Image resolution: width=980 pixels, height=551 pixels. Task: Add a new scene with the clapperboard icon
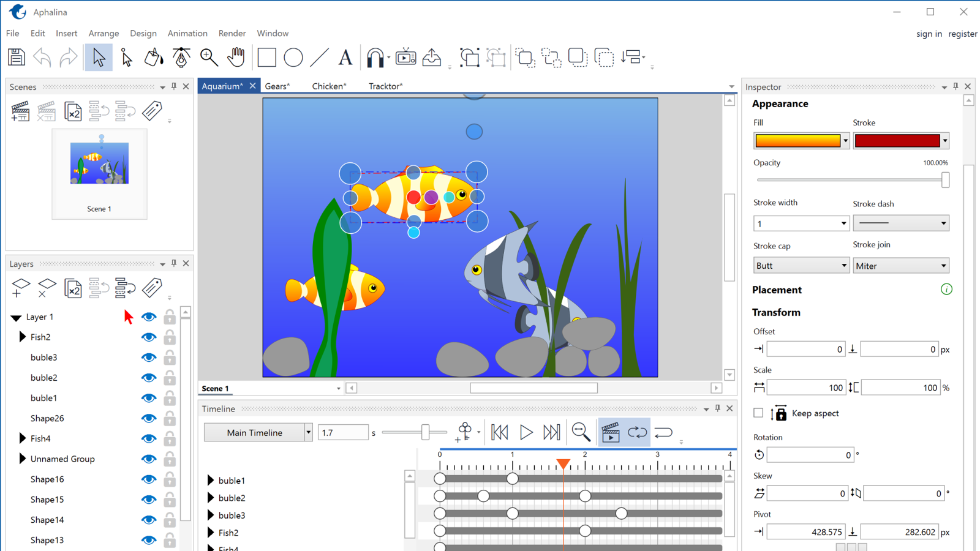click(x=20, y=111)
